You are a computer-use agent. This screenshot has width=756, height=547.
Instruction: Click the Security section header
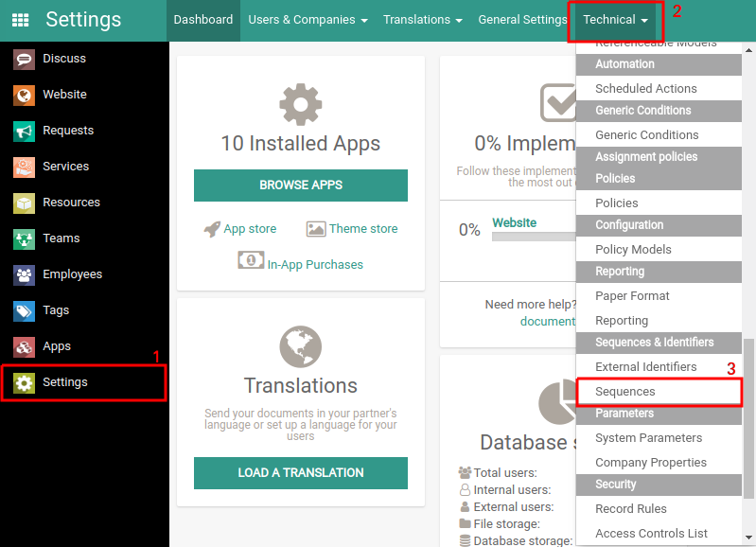659,485
